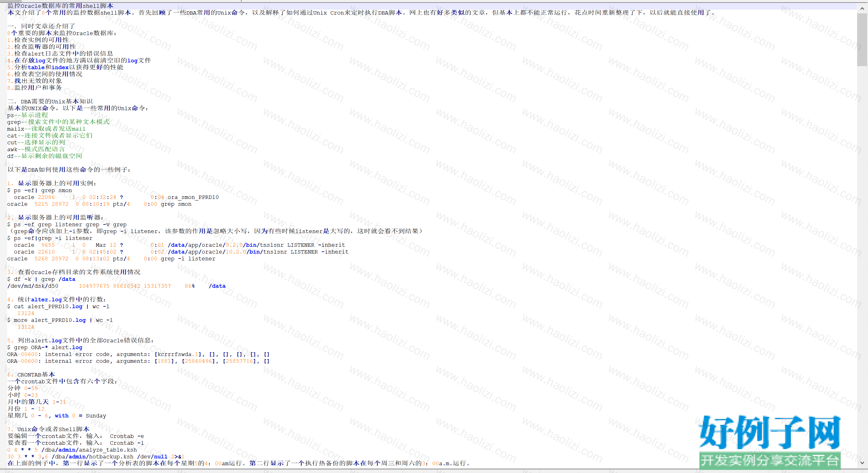This screenshot has height=473, width=868.
Task: Click the line "一. 同时文章还介绍了"
Action: click(x=41, y=26)
